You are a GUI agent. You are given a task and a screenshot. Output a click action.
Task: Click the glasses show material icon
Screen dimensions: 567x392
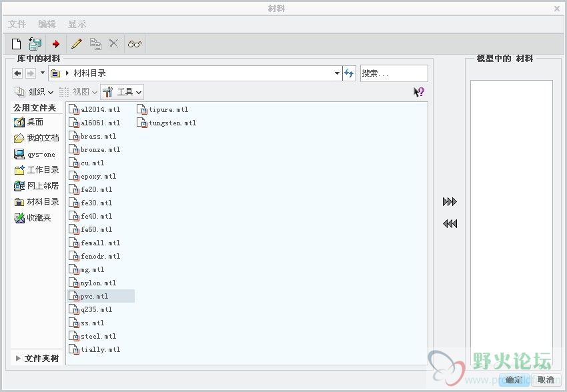click(x=135, y=44)
